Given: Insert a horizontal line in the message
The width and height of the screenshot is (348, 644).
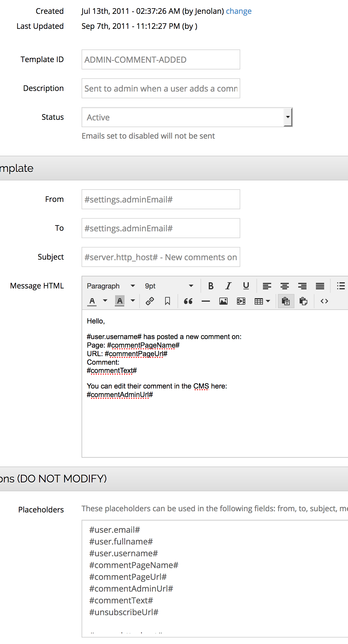Looking at the screenshot, I should 206,301.
